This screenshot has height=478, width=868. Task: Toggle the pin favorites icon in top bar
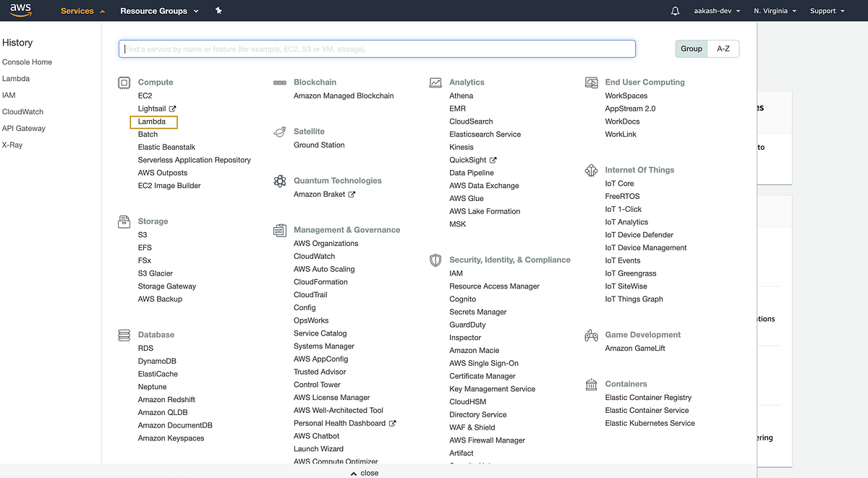point(218,10)
